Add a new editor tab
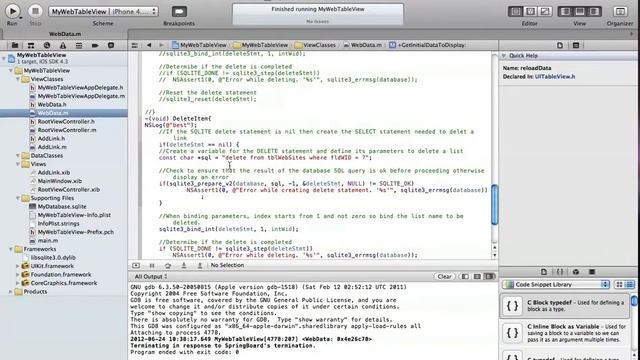640x360 pixels. pyautogui.click(x=631, y=34)
